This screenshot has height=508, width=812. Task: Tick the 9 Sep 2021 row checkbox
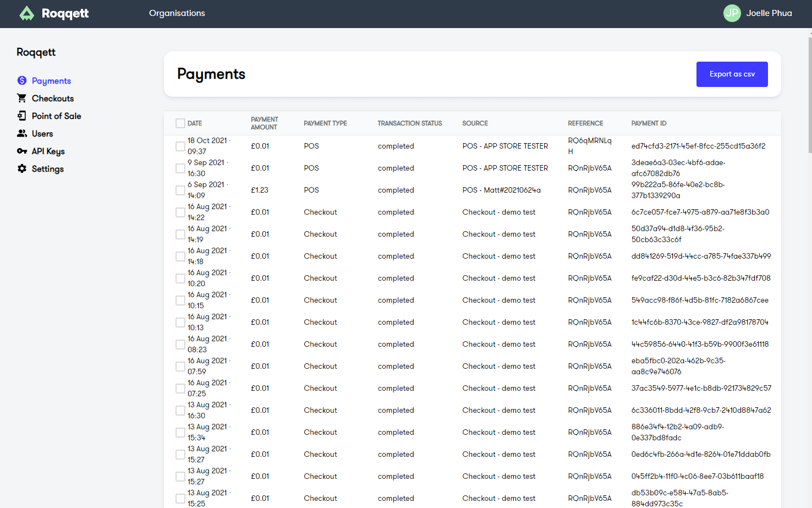[180, 168]
